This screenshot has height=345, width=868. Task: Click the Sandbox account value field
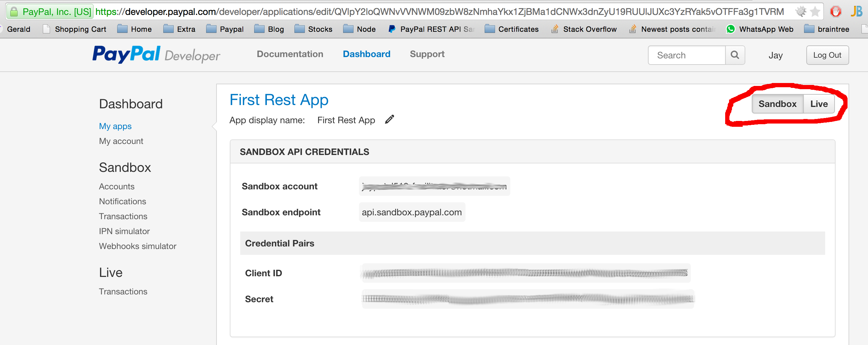tap(434, 186)
